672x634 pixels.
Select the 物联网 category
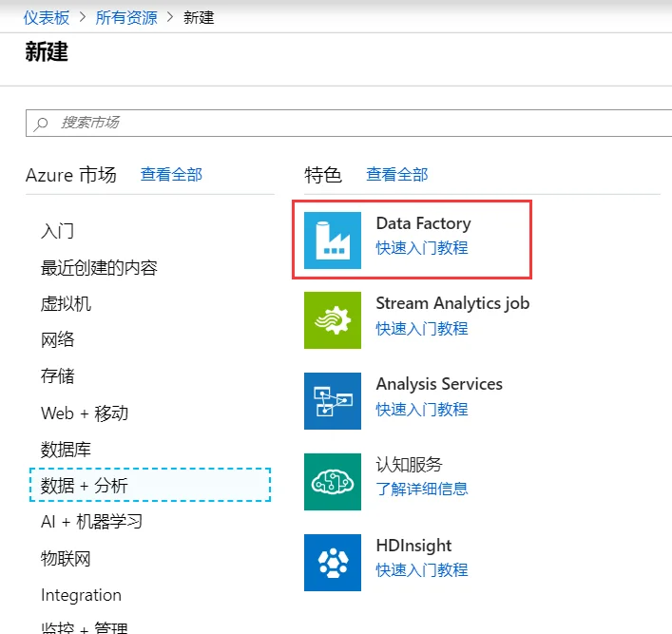(66, 559)
